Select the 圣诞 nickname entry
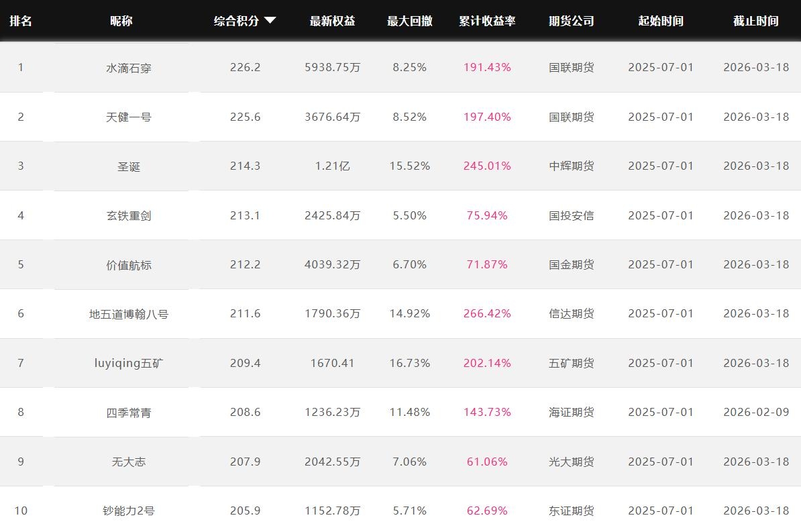 tap(129, 166)
